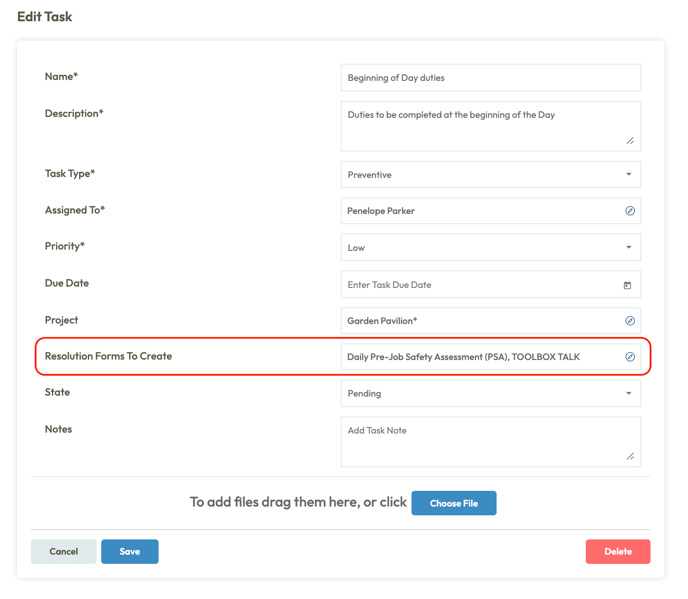Click the Choose File button
This screenshot has width=688, height=599.
(x=454, y=503)
